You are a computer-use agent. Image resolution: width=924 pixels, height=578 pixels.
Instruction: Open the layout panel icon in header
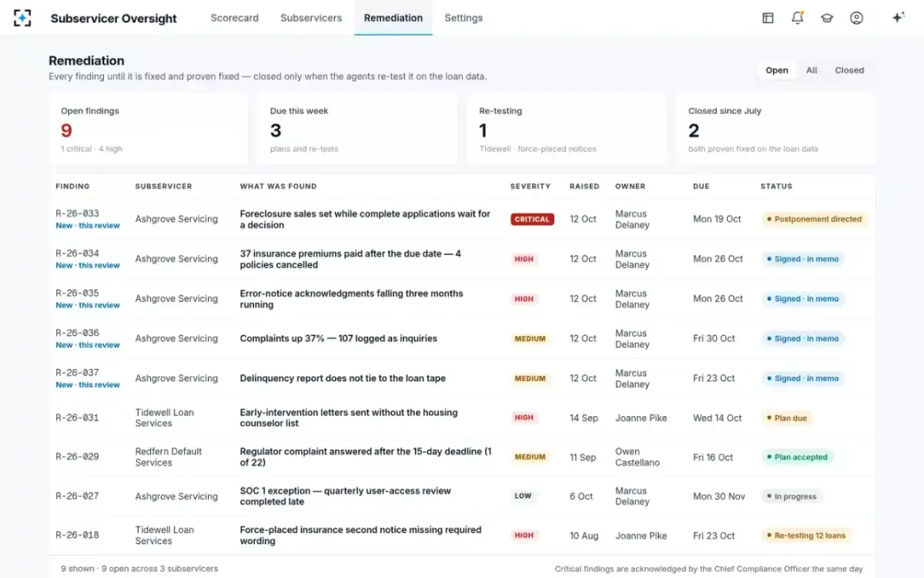768,18
